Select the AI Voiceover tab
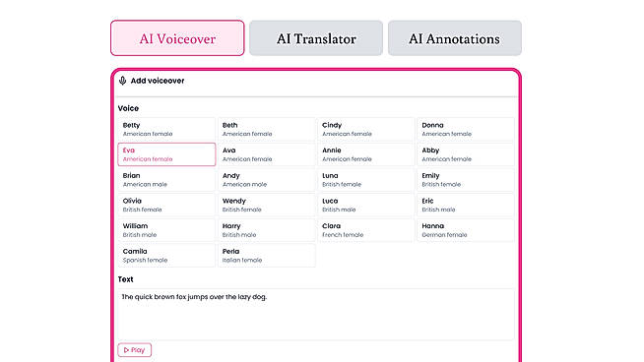This screenshot has width=644, height=362. click(x=177, y=38)
